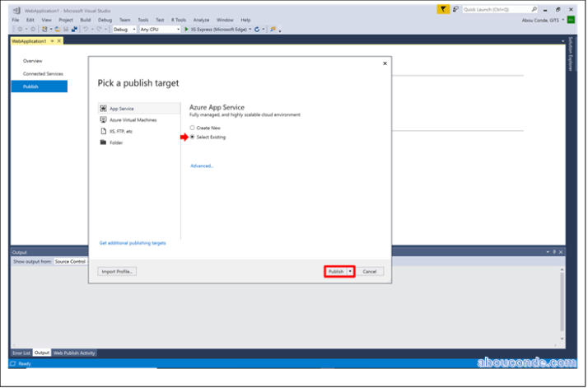Expand the Publish button dropdown arrow
The image size is (588, 388).
350,271
